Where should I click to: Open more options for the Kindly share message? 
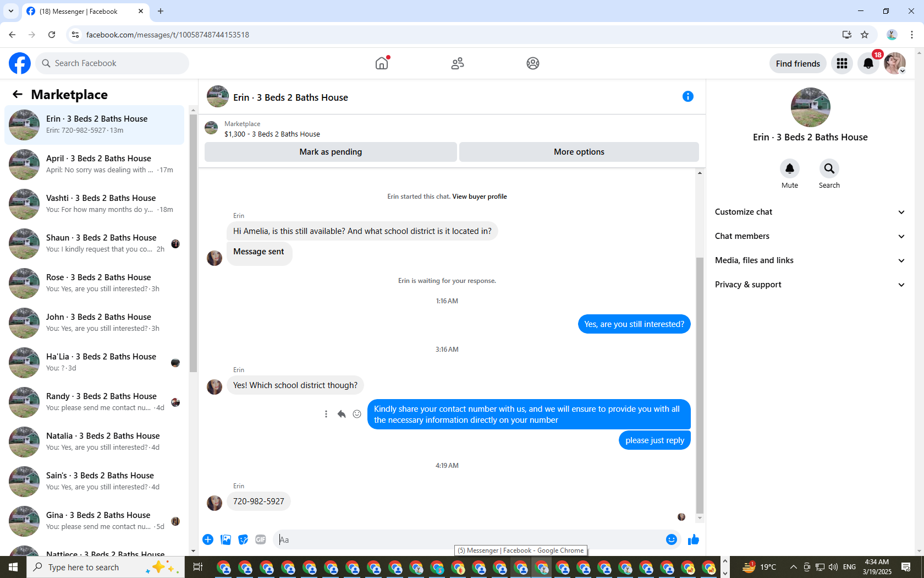(326, 414)
